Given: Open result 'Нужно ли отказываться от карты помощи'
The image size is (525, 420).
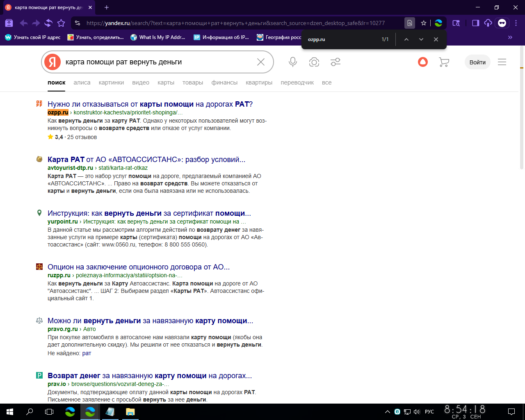Looking at the screenshot, I should click(x=150, y=104).
